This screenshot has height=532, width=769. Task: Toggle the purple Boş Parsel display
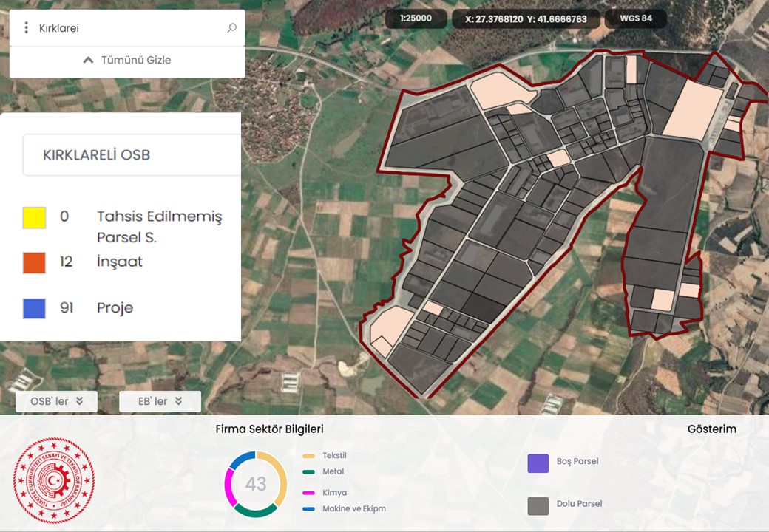point(538,463)
